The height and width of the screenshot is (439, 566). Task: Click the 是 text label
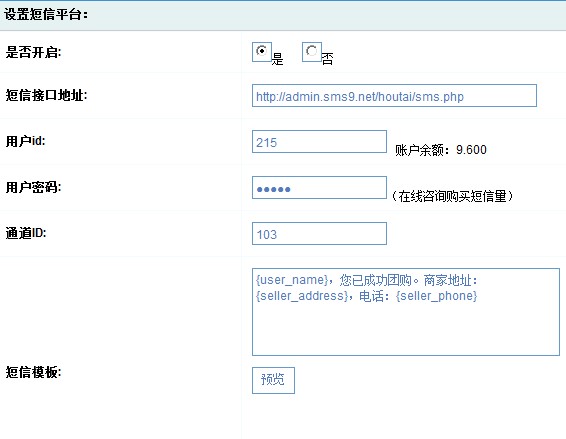(x=278, y=59)
